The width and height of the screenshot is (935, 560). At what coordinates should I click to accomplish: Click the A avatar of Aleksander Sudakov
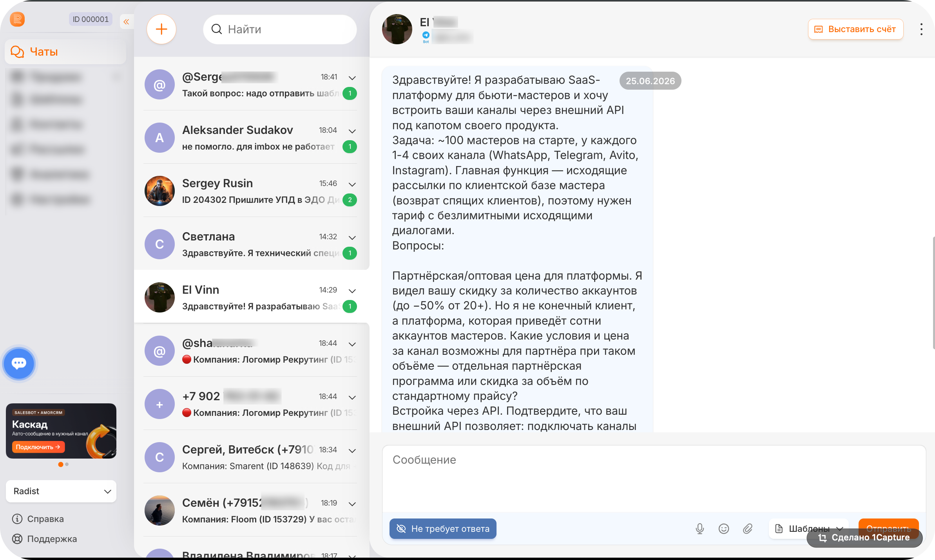point(159,137)
